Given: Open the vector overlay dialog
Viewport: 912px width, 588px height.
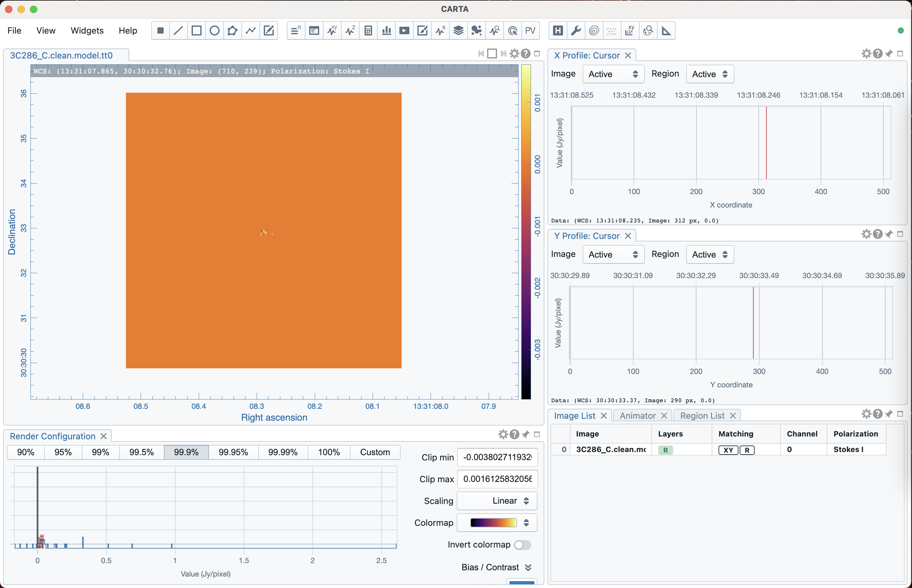Looking at the screenshot, I should (612, 30).
